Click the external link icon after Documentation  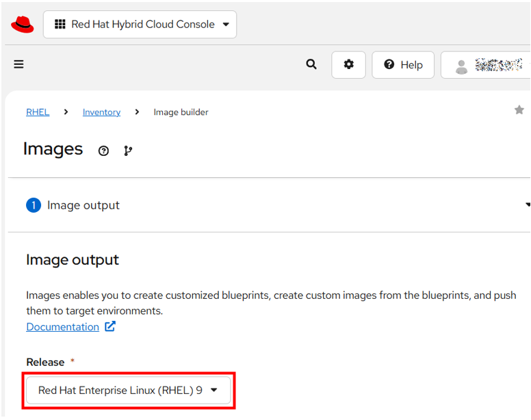tap(110, 326)
